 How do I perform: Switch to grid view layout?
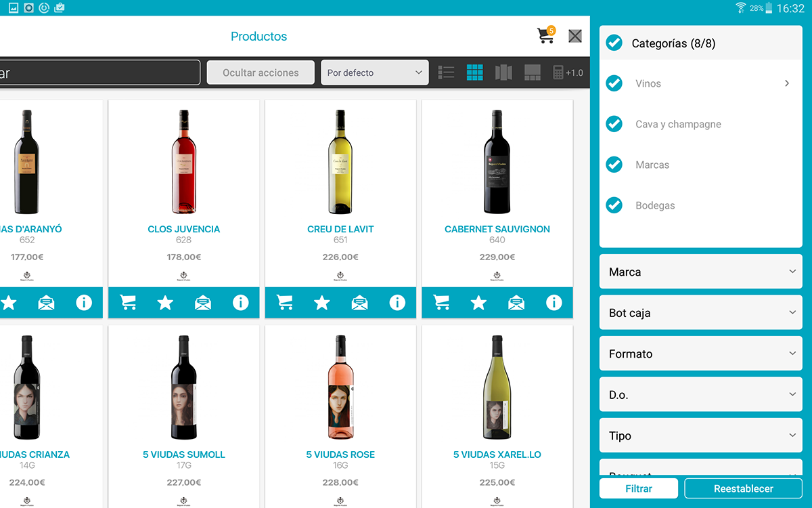(x=475, y=72)
